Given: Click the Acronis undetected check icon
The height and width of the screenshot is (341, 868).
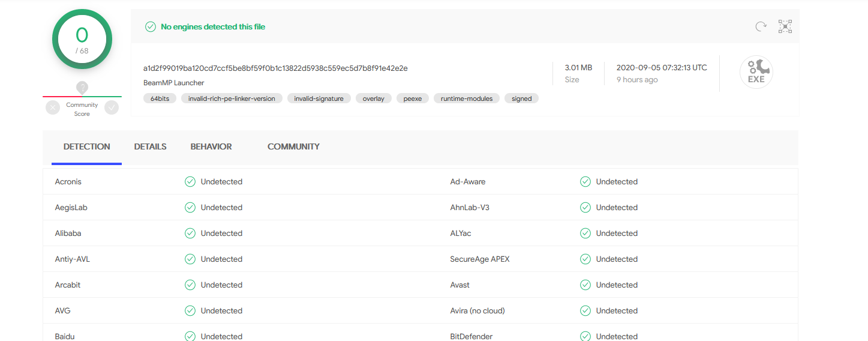Looking at the screenshot, I should 190,181.
